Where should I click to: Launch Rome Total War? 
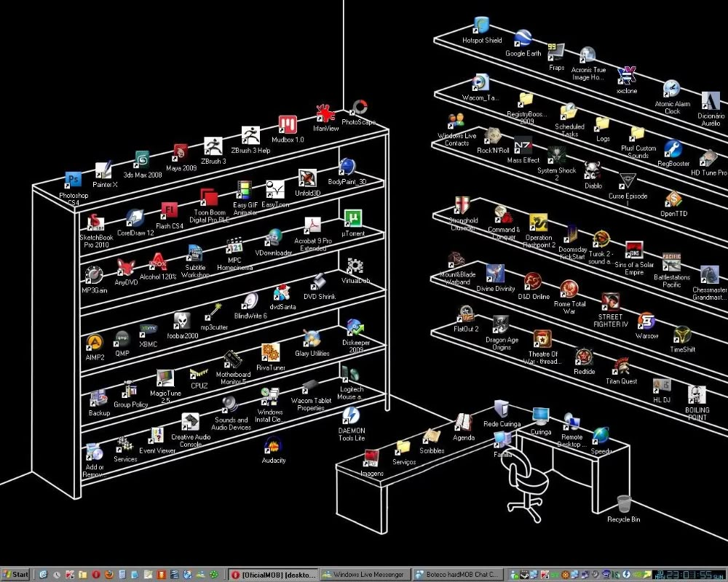(569, 290)
